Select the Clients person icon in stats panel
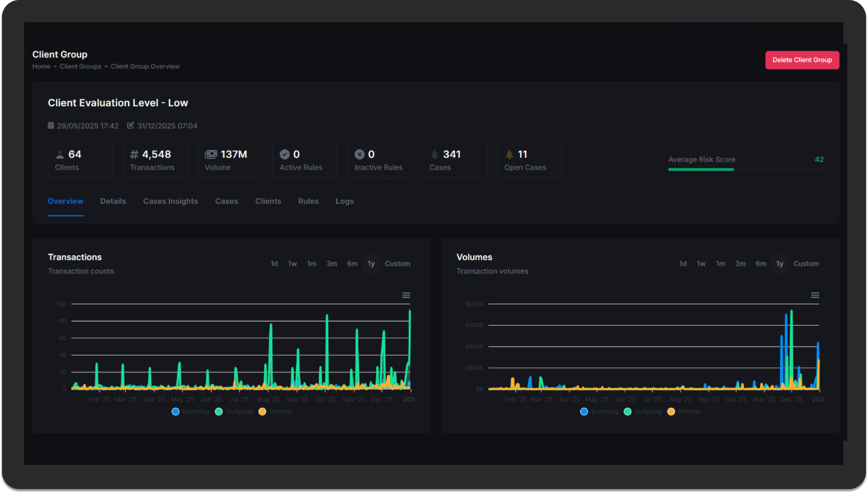This screenshot has width=868, height=493. [x=59, y=154]
